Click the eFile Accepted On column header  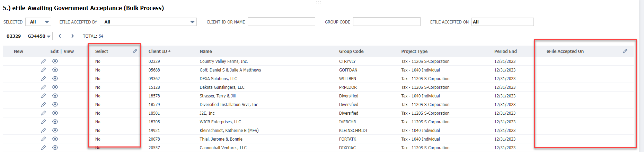click(x=565, y=51)
